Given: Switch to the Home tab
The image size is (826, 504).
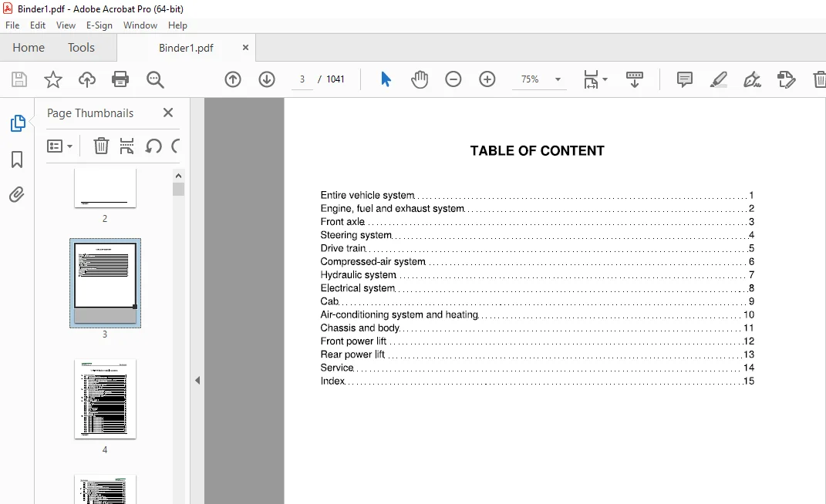Looking at the screenshot, I should pyautogui.click(x=29, y=48).
